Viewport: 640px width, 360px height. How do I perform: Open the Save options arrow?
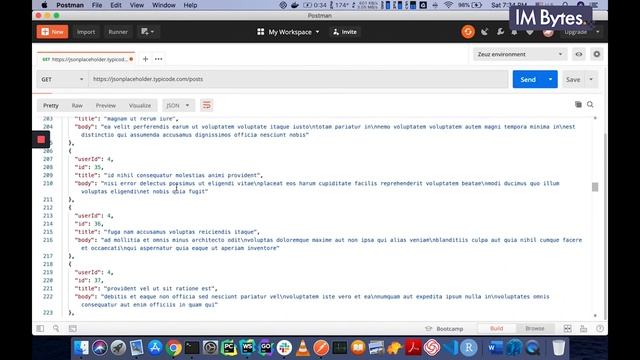click(591, 80)
